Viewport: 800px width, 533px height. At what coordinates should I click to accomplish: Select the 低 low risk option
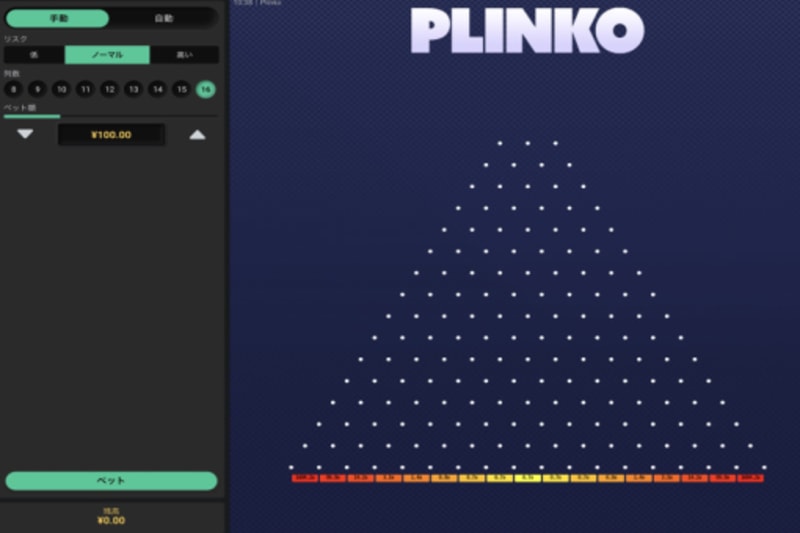(x=34, y=55)
